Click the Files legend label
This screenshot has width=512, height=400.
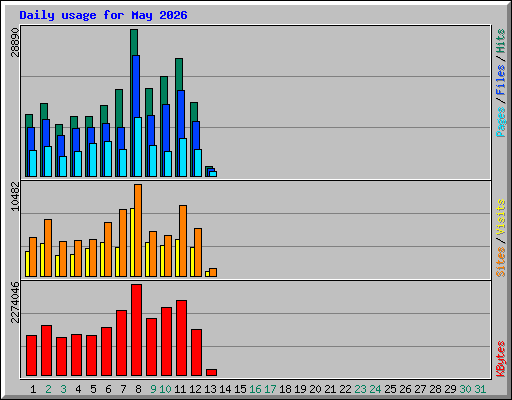(501, 79)
